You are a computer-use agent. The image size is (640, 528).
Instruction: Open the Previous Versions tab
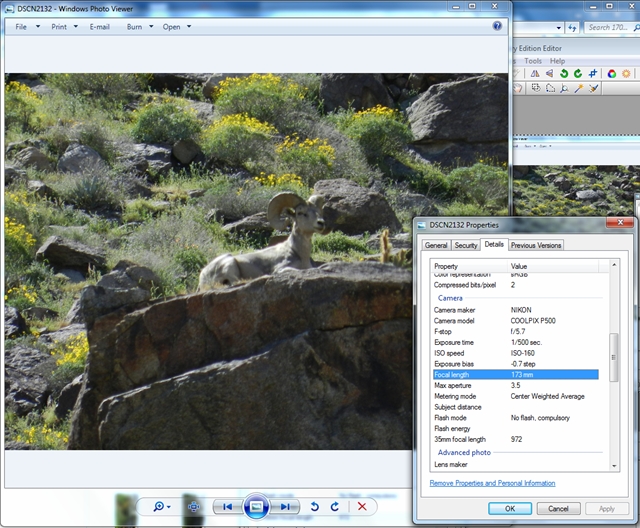[536, 245]
